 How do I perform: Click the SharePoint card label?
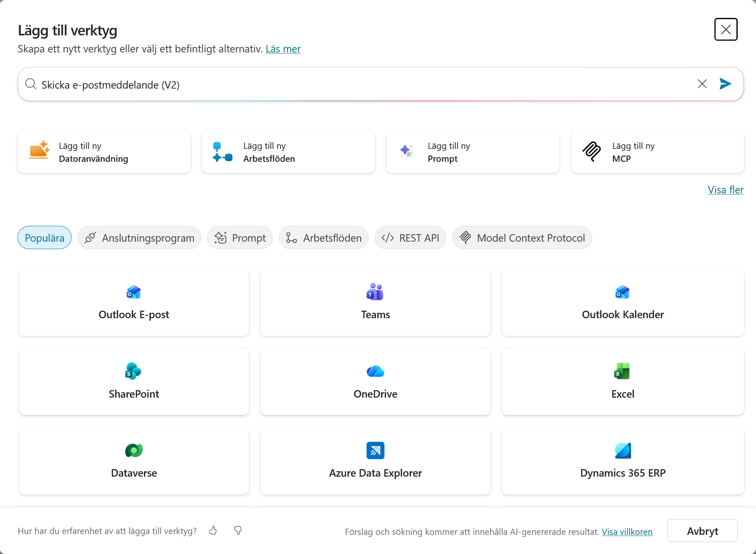(x=134, y=394)
